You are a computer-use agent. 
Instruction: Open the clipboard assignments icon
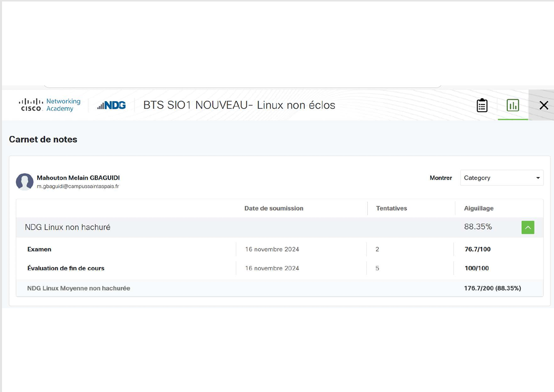(x=482, y=105)
